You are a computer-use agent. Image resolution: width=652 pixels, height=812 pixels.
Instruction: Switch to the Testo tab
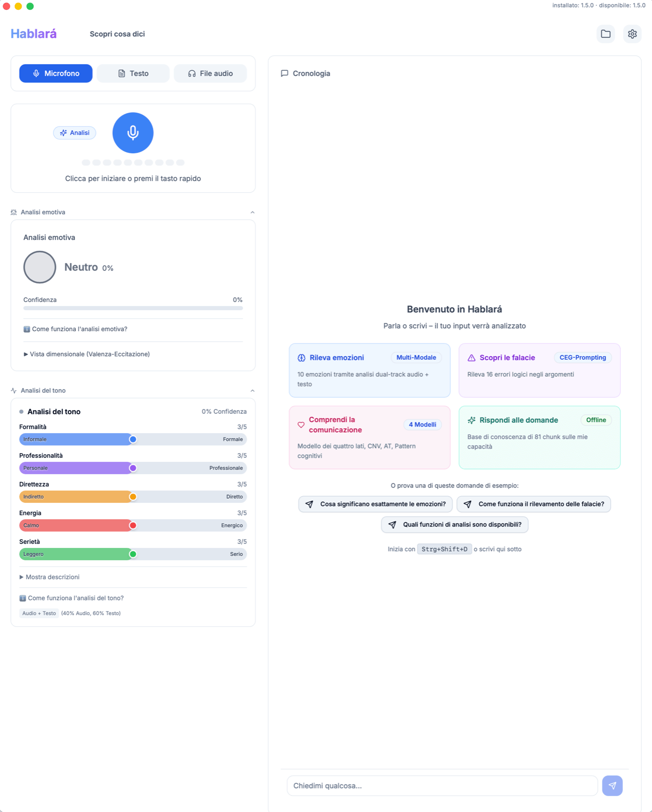point(133,73)
